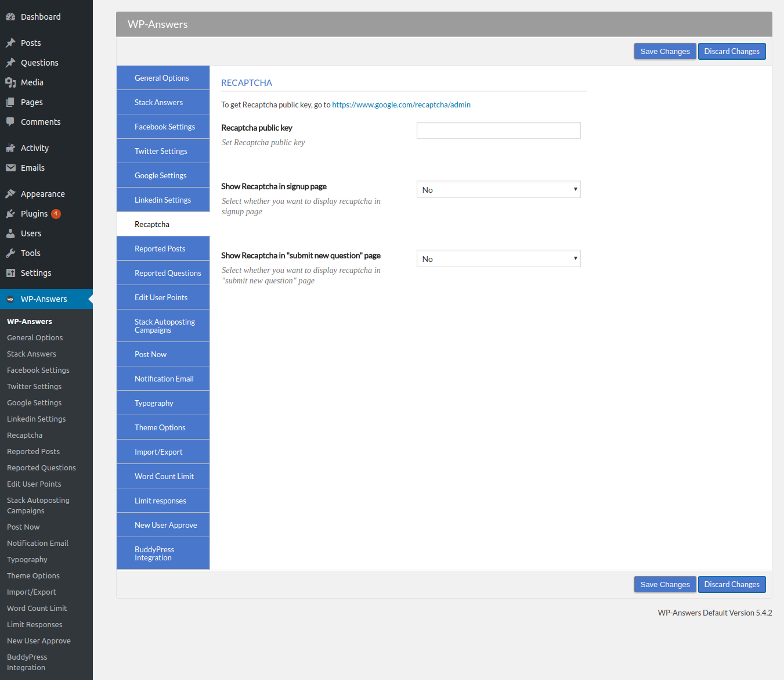Open Reported Posts in the dark sidebar submenu
The image size is (784, 680).
pyautogui.click(x=34, y=451)
